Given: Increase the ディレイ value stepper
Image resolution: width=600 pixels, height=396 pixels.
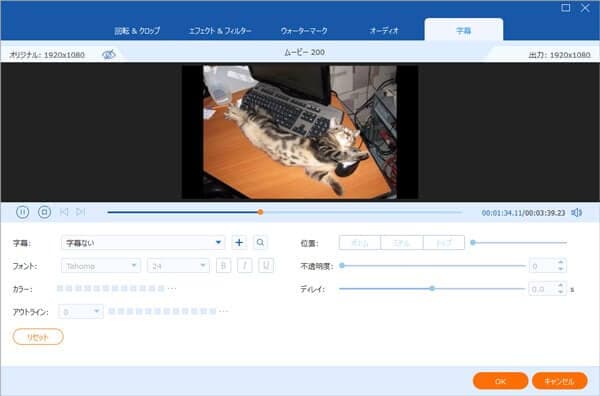Looking at the screenshot, I should [x=561, y=285].
